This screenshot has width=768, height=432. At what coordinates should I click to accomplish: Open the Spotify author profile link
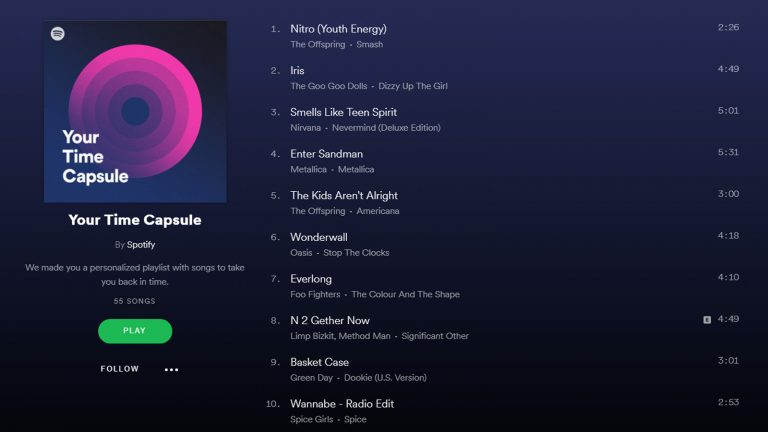[141, 244]
